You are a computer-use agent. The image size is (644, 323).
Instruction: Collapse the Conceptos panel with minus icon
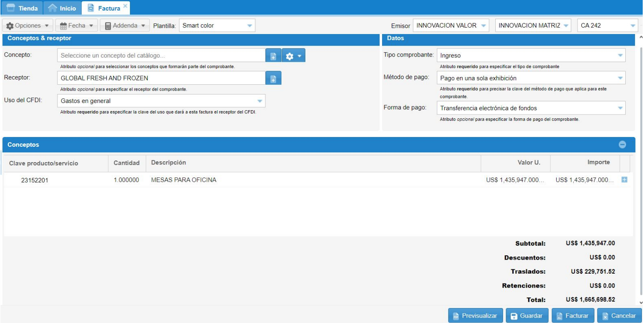point(622,145)
